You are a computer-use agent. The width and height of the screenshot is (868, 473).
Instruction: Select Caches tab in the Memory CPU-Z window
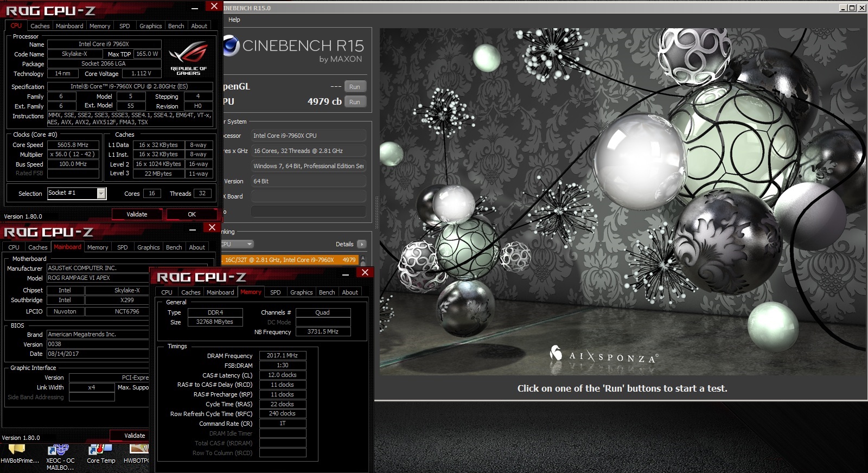tap(191, 292)
